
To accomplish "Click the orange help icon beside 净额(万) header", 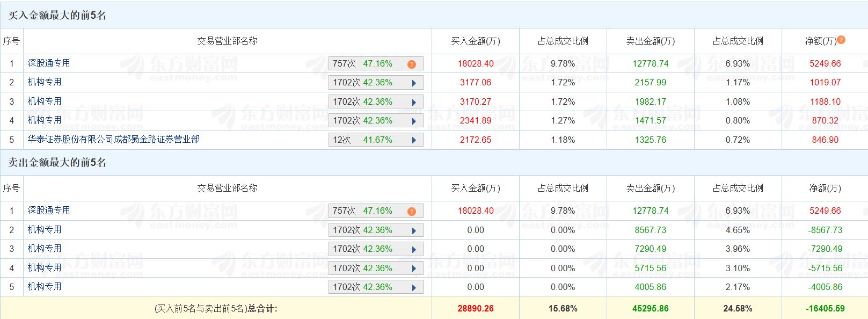I will click(841, 40).
